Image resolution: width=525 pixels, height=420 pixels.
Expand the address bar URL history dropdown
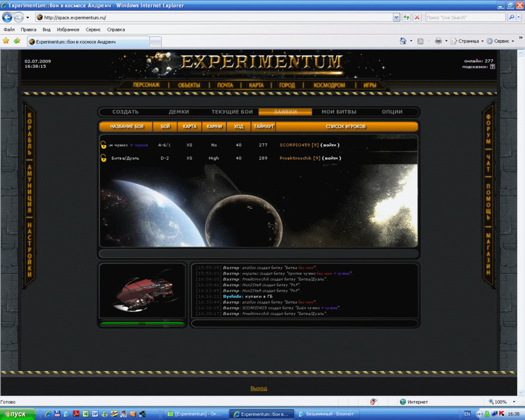coord(396,17)
